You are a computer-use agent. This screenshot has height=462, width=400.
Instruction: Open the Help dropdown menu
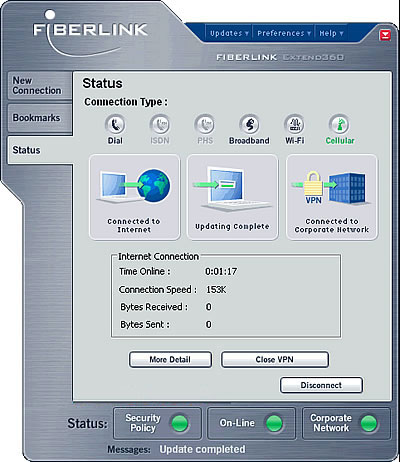tap(331, 33)
